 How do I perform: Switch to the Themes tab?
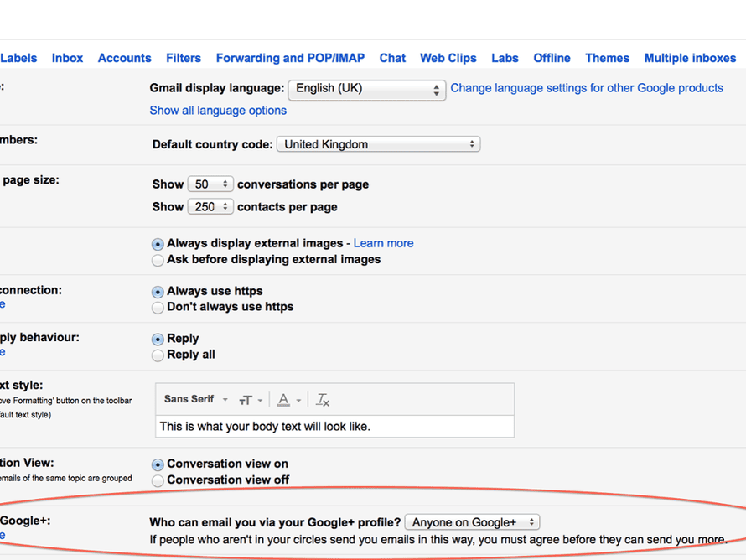click(607, 58)
